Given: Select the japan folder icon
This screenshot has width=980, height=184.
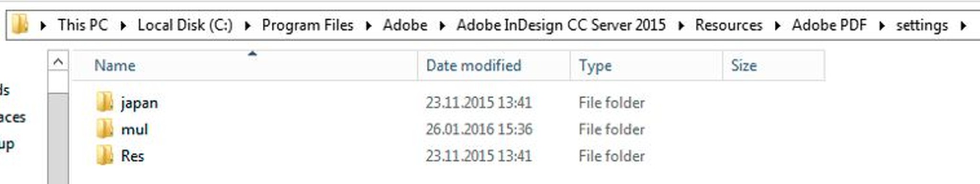Looking at the screenshot, I should [105, 102].
